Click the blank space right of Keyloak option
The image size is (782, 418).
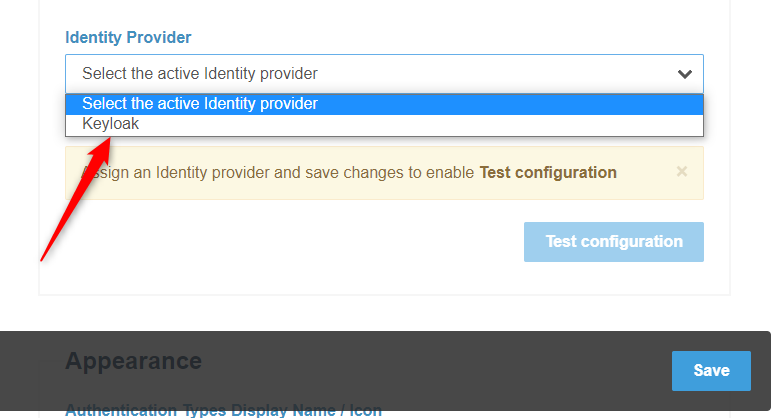tap(420, 124)
